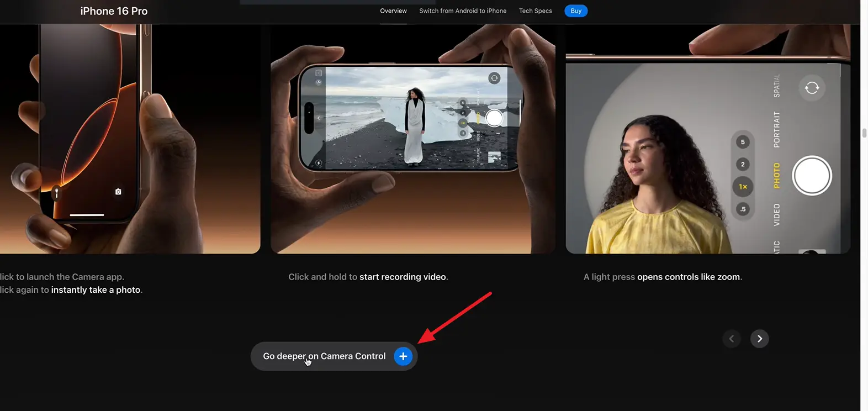Open the Tech Specs tab
Screen dimensions: 868x411
coord(535,11)
